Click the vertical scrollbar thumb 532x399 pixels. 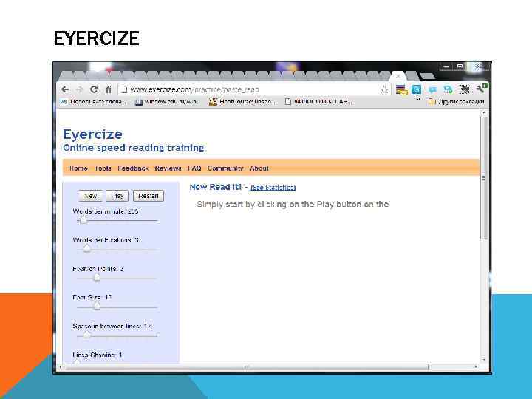point(484,177)
